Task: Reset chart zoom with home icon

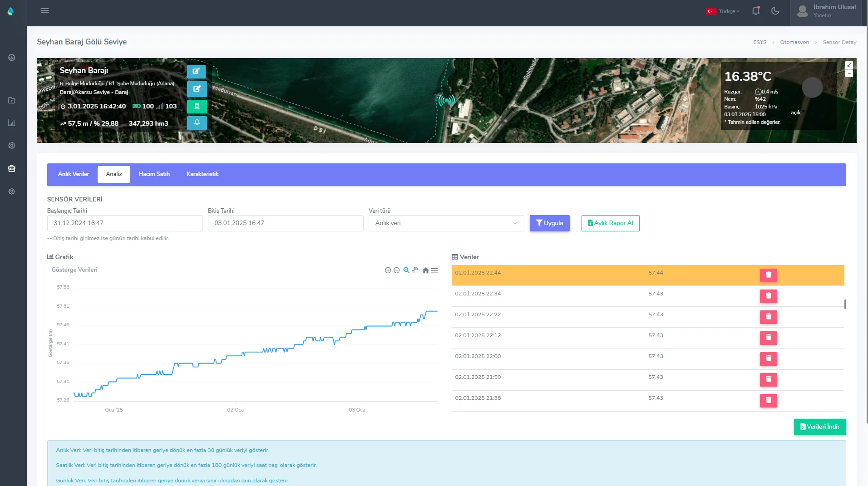Action: click(x=425, y=270)
